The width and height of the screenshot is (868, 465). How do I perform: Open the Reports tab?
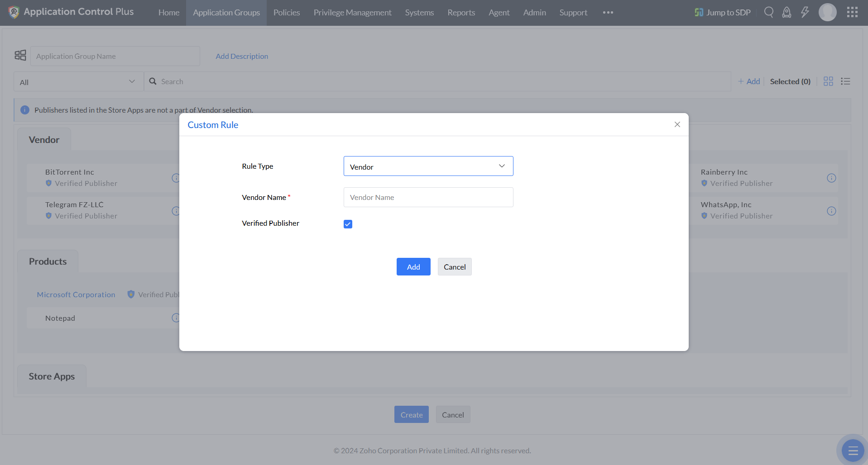461,13
